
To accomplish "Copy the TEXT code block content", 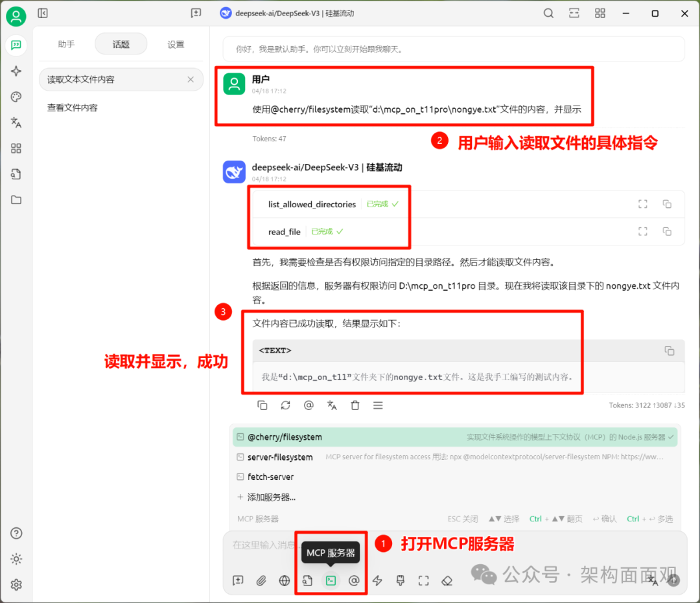I will [669, 350].
